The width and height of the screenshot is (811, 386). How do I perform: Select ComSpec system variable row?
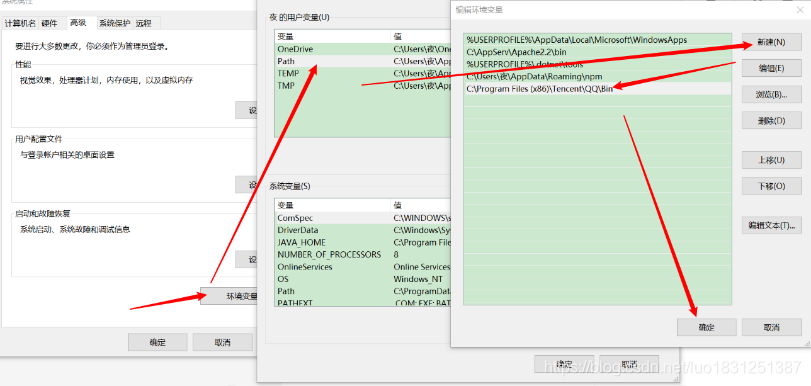point(364,218)
